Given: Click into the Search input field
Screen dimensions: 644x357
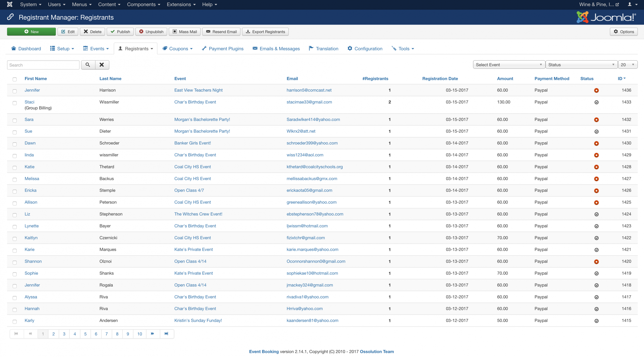Looking at the screenshot, I should (x=43, y=65).
